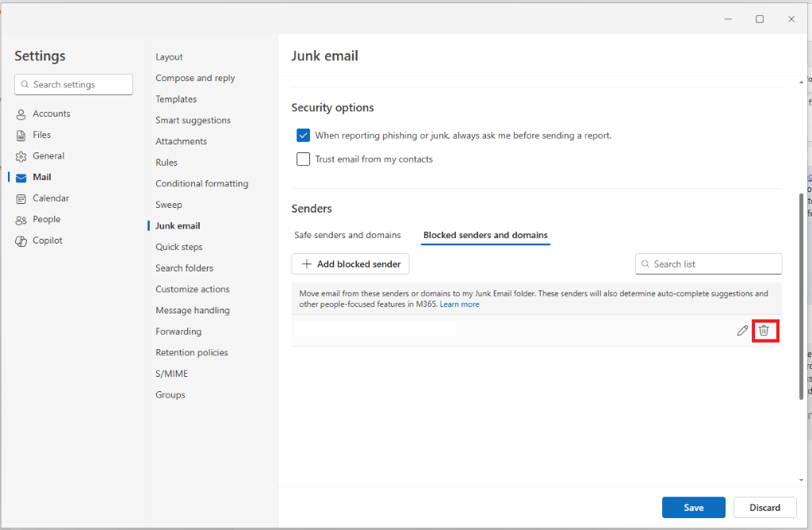Open Attachments settings
The height and width of the screenshot is (530, 812).
(x=181, y=141)
